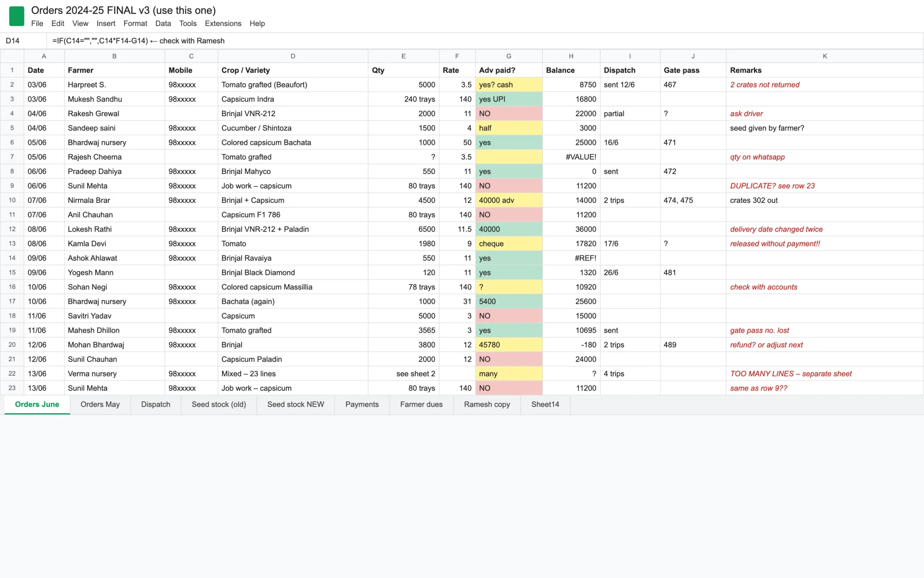The width and height of the screenshot is (924, 578).
Task: Click the '240 trays' quantity cell
Action: [x=403, y=99]
